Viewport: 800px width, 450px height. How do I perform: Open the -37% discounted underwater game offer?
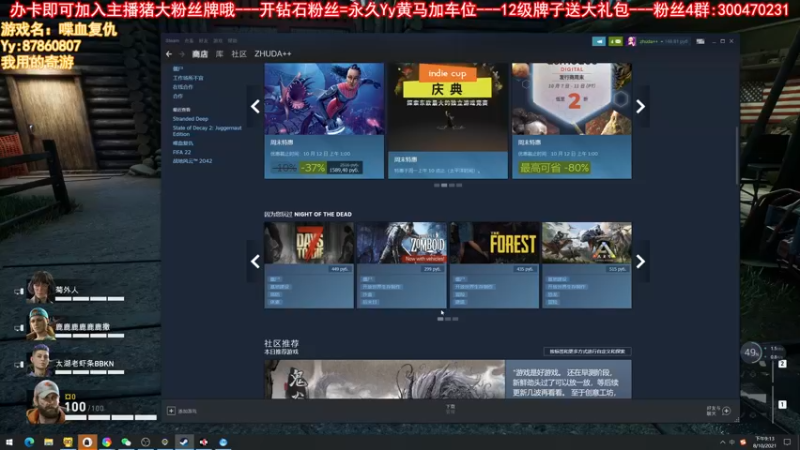(324, 120)
